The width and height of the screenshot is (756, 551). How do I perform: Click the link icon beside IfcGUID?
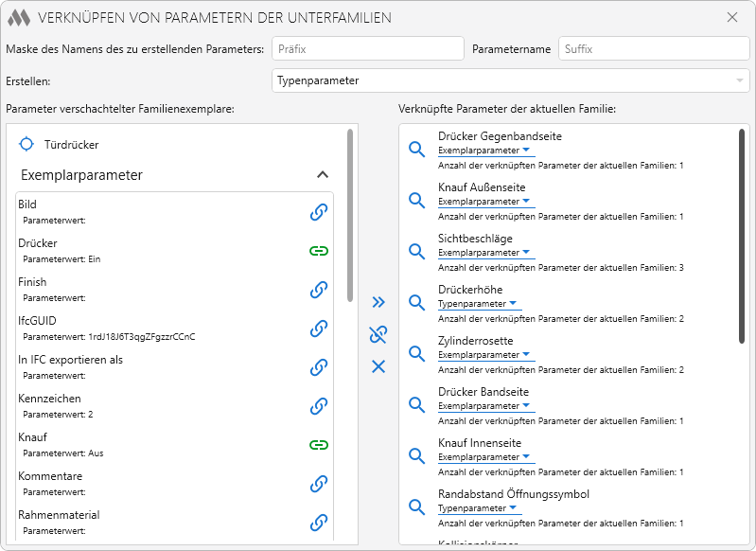tap(319, 329)
